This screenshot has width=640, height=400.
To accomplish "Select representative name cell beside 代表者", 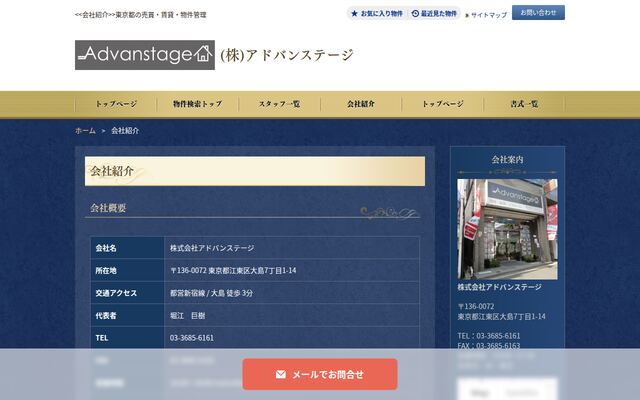I will pyautogui.click(x=292, y=315).
